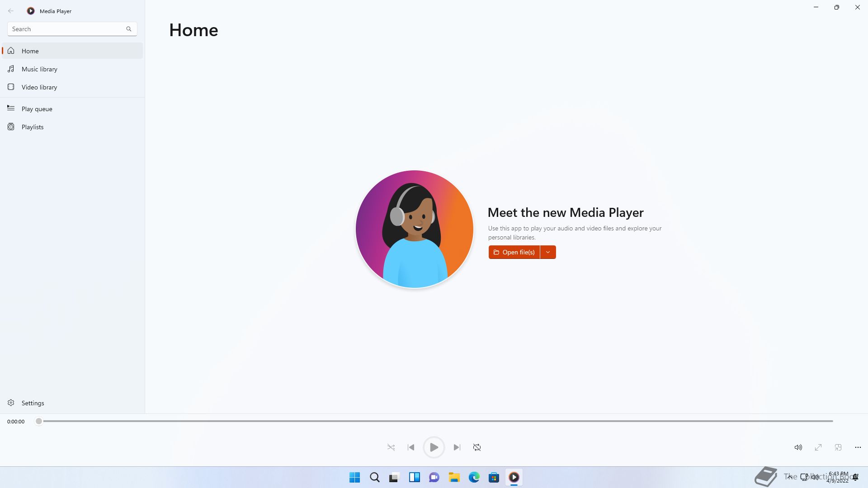The image size is (868, 488).
Task: Switch to mini player view
Action: click(838, 447)
